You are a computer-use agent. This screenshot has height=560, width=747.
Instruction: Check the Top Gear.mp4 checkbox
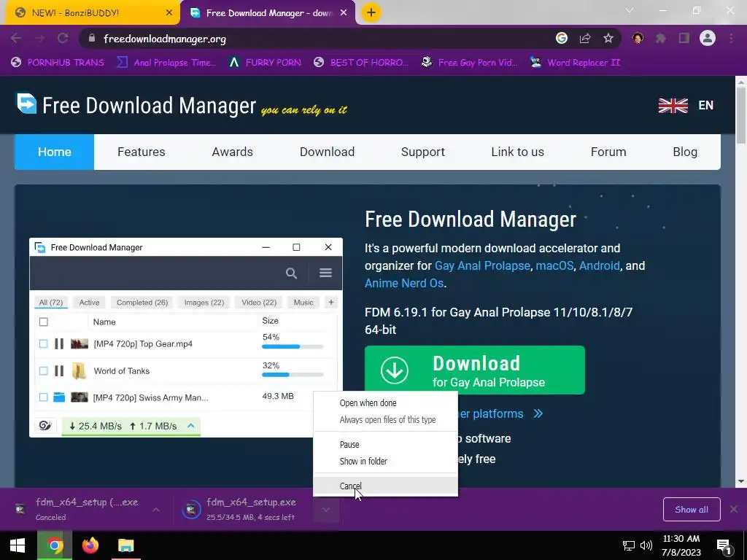coord(43,344)
